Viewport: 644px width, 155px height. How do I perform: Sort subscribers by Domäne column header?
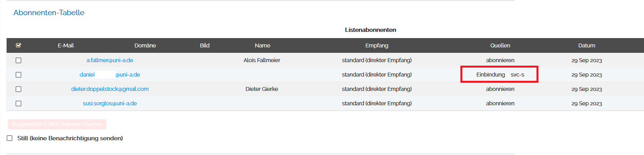(145, 45)
